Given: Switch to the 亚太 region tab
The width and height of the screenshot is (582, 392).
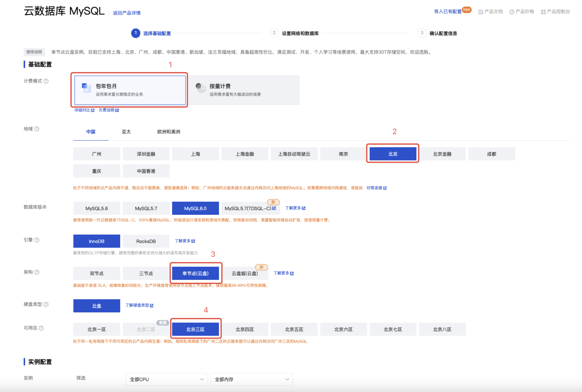Looking at the screenshot, I should 126,132.
